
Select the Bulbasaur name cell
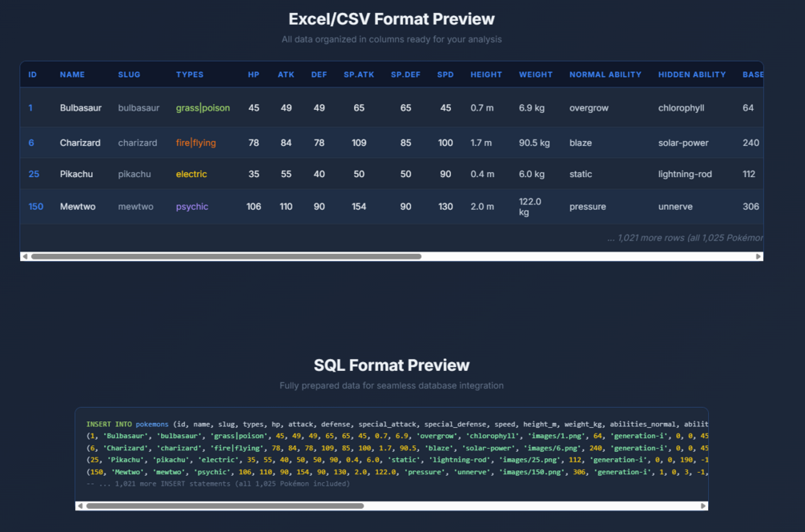click(x=81, y=108)
